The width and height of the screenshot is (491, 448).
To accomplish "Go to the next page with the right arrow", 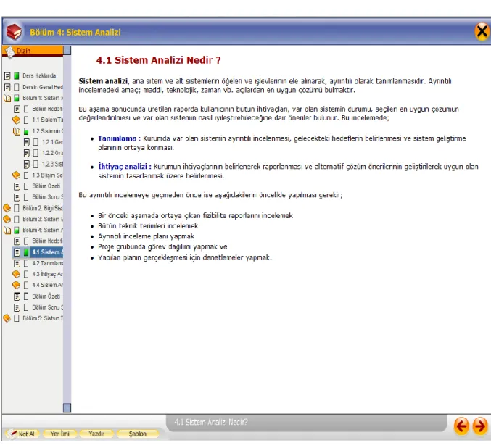I will point(479,426).
